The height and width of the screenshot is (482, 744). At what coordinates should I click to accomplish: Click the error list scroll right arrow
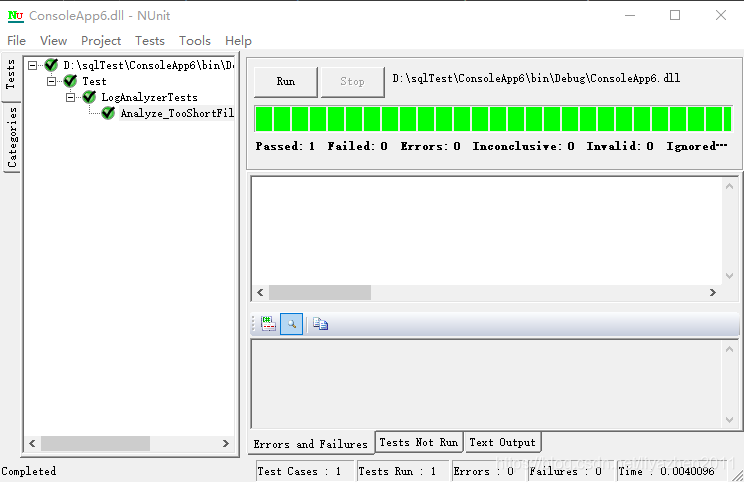[712, 292]
